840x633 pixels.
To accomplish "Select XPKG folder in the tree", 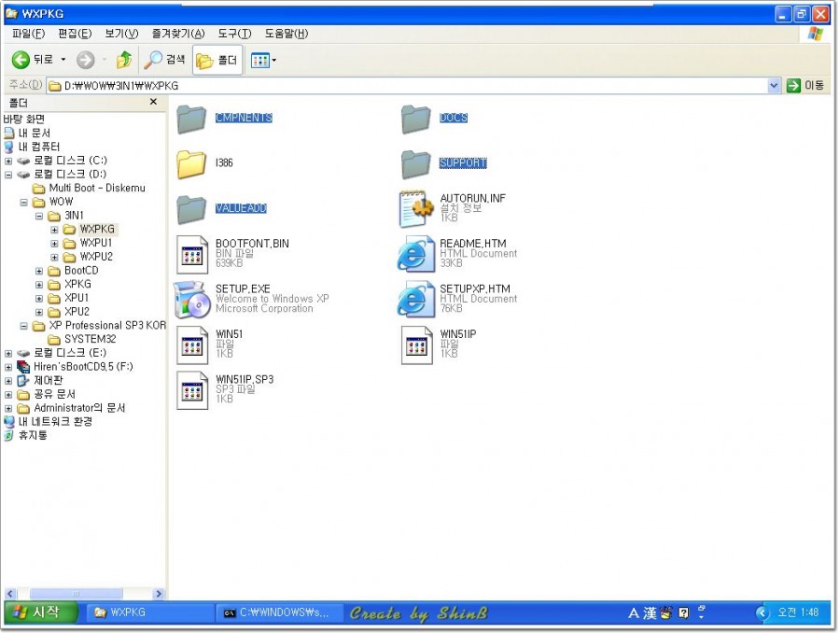I will (77, 284).
